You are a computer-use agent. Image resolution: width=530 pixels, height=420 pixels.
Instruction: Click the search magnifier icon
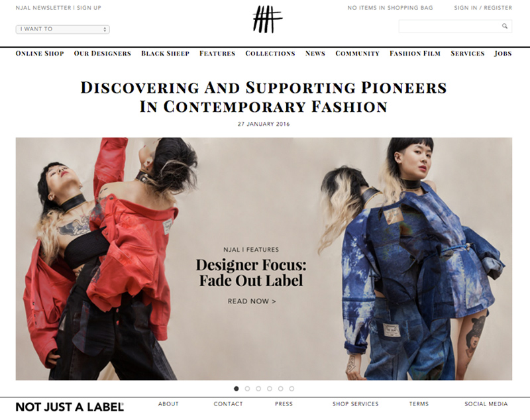pyautogui.click(x=505, y=26)
